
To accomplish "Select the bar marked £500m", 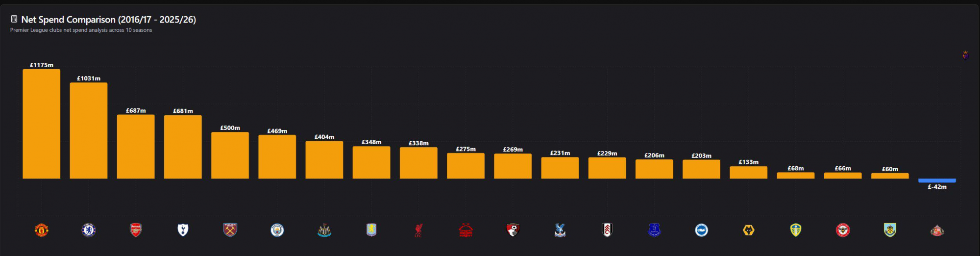I will (230, 155).
